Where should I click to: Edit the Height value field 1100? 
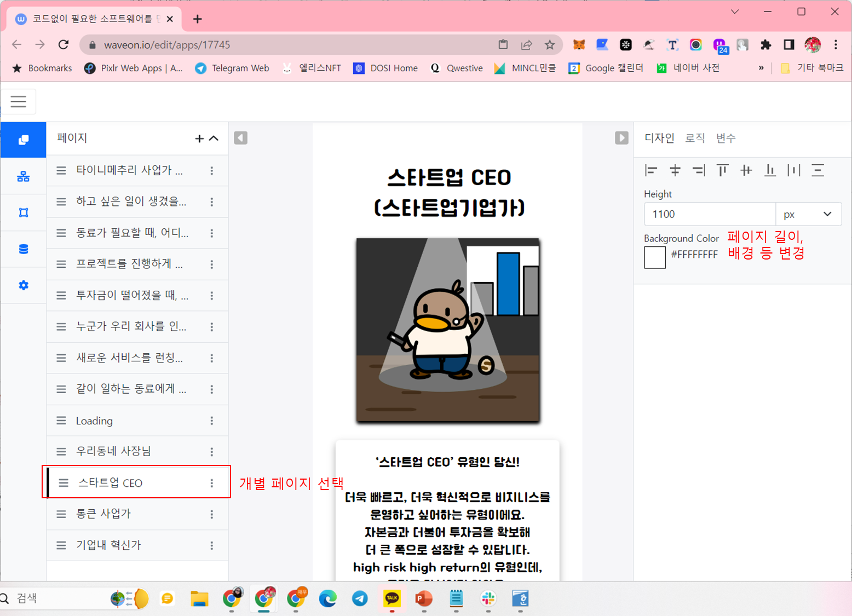710,214
